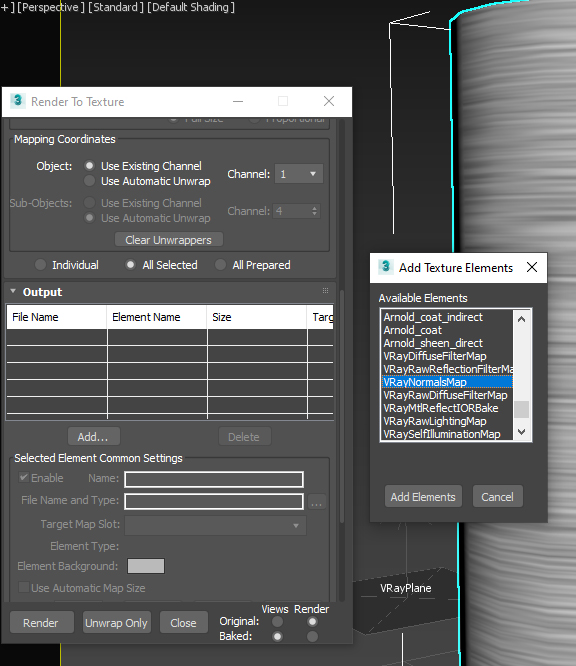Select VRaySelfIlluminationMap element
This screenshot has width=576, height=666.
pyautogui.click(x=447, y=434)
